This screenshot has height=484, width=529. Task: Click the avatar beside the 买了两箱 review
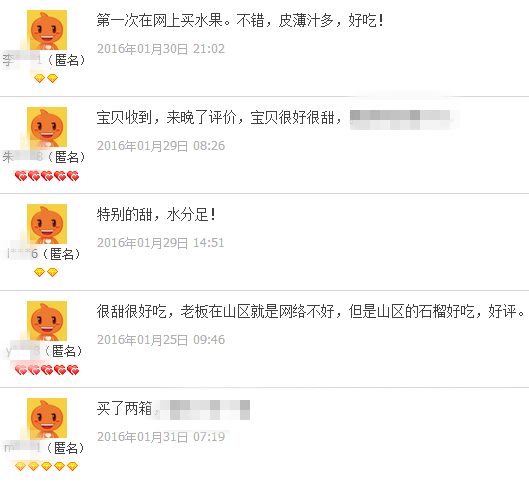pos(47,418)
